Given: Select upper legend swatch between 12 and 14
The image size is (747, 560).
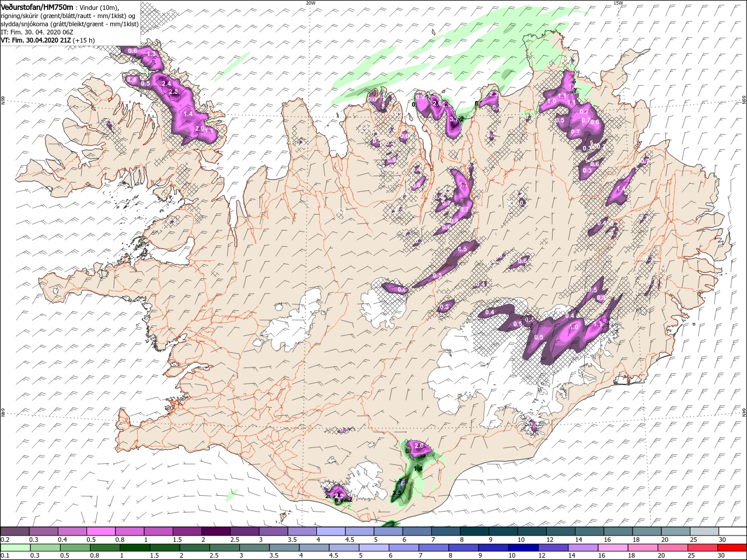Looking at the screenshot, I should pos(560,531).
